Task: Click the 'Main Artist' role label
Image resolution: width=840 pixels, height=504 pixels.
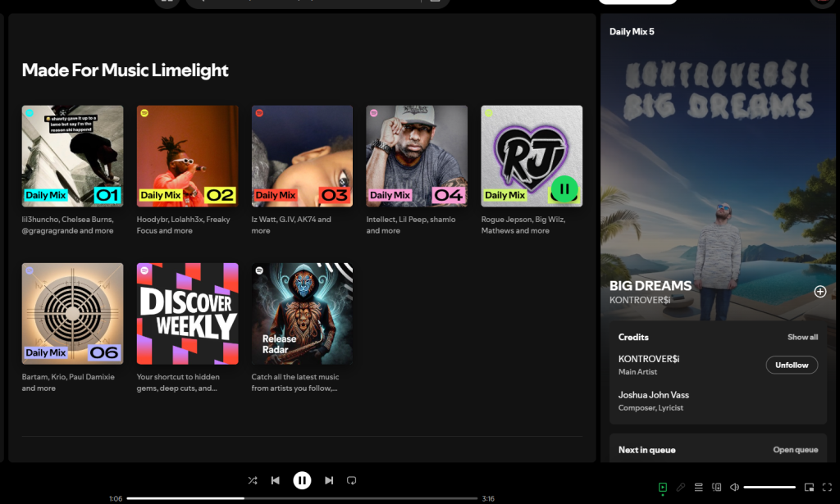Action: tap(637, 372)
